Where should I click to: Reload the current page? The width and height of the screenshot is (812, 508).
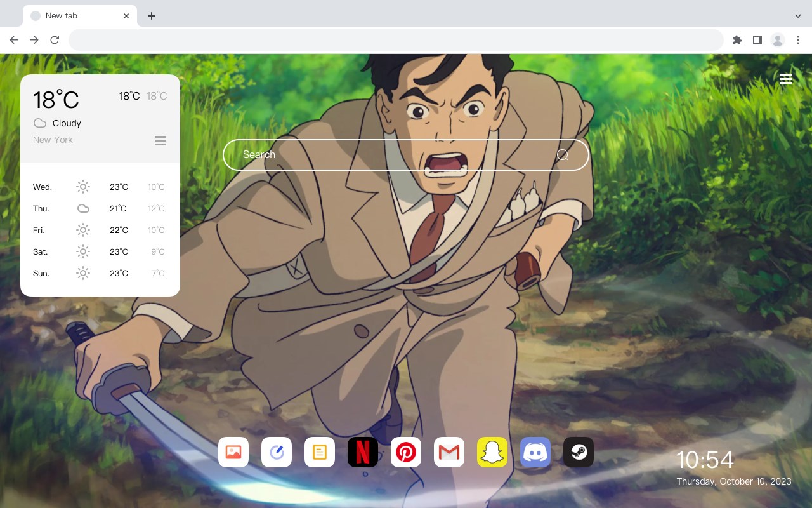[55, 40]
